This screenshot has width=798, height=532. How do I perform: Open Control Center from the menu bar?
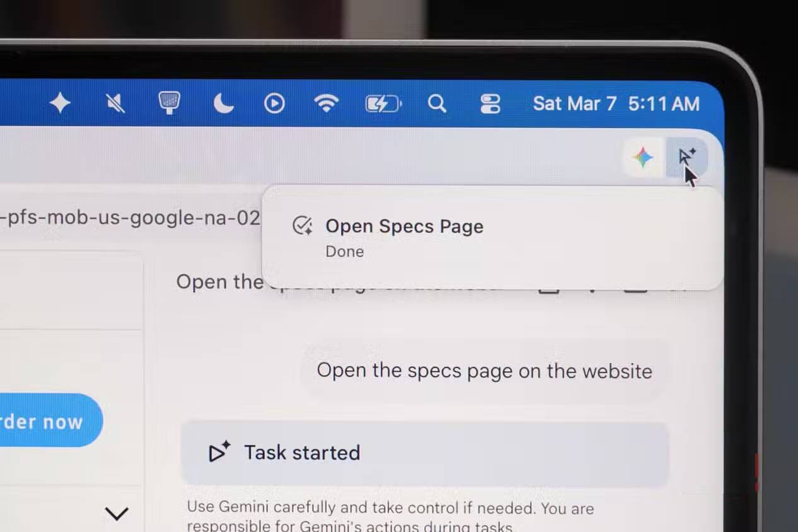490,103
